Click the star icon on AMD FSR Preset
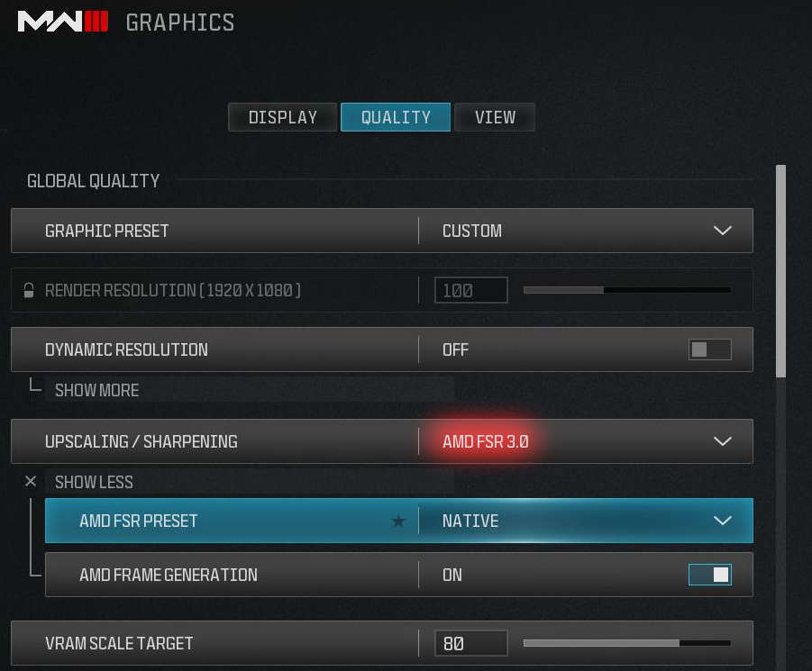The width and height of the screenshot is (812, 671). (x=398, y=521)
